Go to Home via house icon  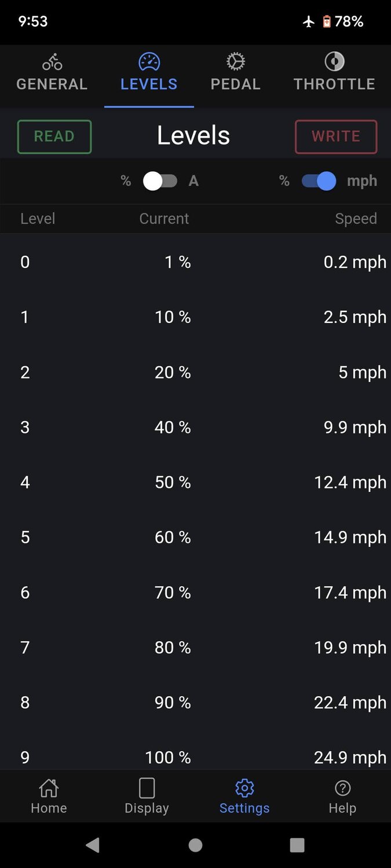49,788
